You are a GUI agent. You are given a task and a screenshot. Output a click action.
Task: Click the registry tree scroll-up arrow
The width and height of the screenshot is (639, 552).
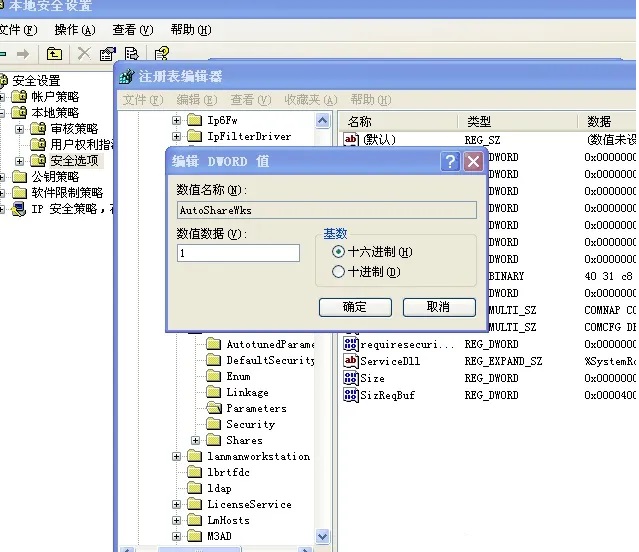pos(322,121)
